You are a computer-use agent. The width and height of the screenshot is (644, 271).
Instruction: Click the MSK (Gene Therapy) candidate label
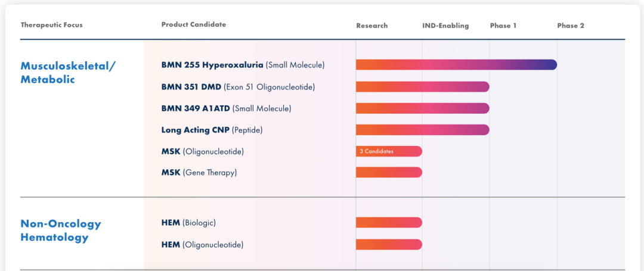(x=199, y=173)
